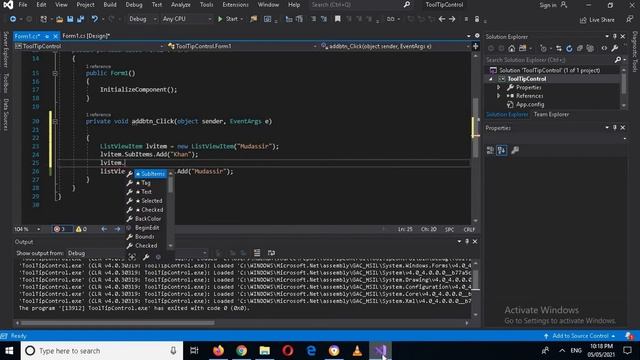Open the Build menu
The width and height of the screenshot is (640, 360).
tap(110, 5)
